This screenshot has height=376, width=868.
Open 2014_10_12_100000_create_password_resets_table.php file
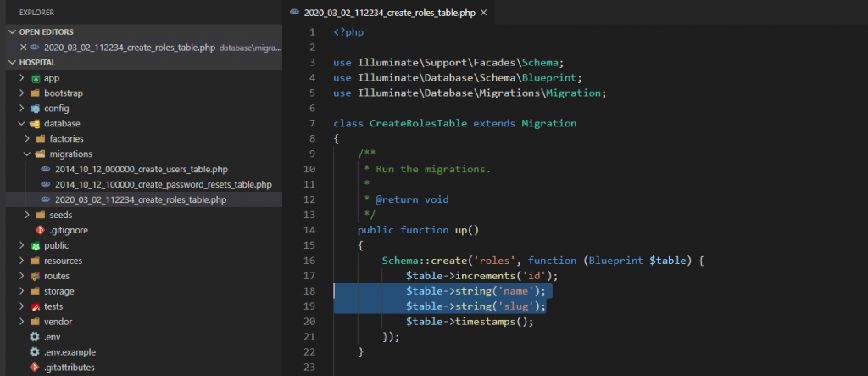pos(163,184)
